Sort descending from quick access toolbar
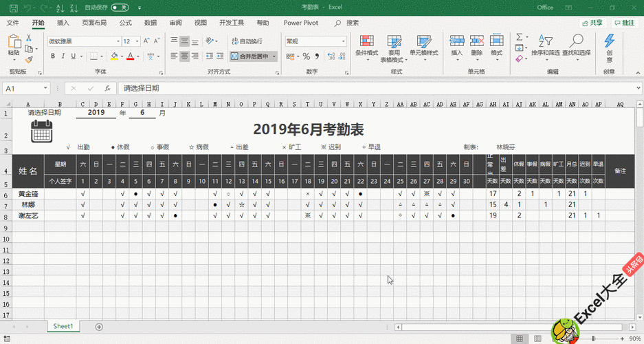Screen dimensions: 644x344 tap(74, 8)
